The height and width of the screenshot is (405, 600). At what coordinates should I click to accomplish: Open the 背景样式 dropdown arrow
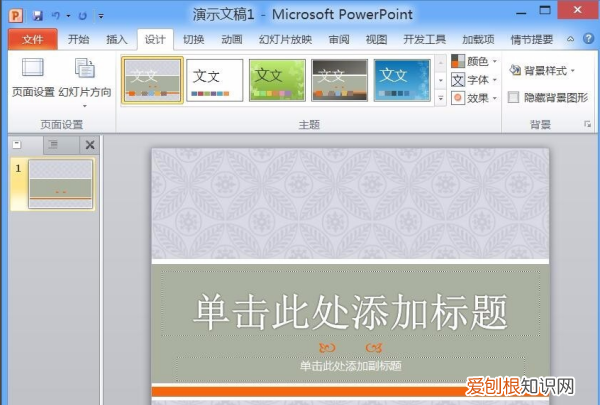click(x=573, y=71)
